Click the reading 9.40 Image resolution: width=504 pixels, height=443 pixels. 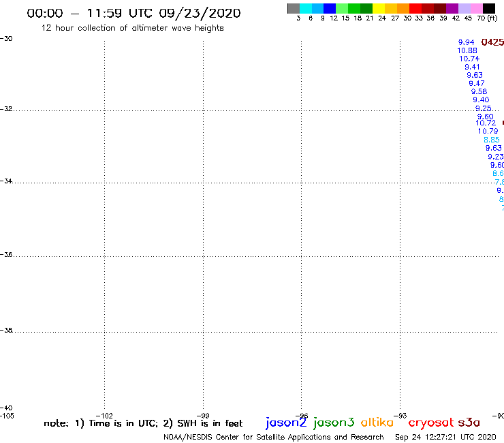point(481,100)
